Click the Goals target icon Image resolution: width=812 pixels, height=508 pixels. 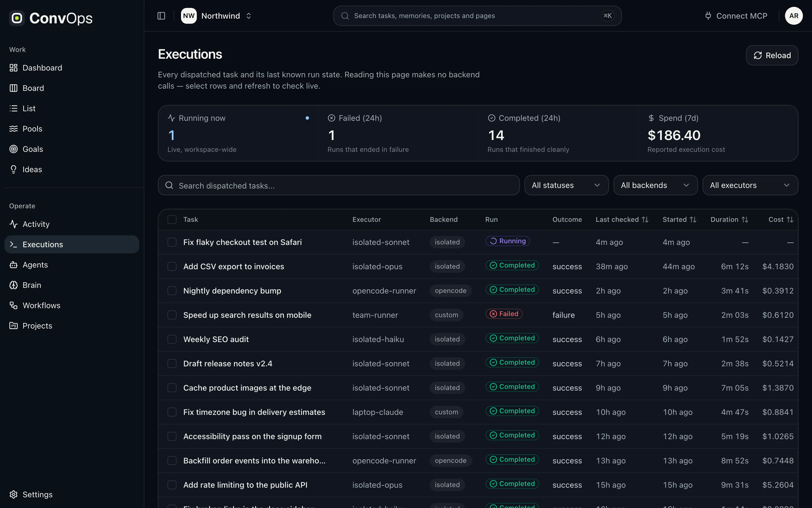14,149
